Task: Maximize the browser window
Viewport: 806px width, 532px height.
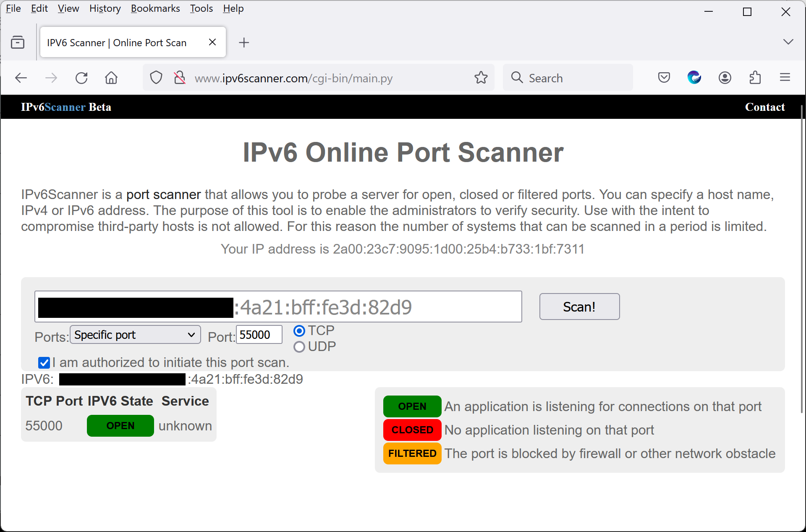Action: [x=747, y=12]
